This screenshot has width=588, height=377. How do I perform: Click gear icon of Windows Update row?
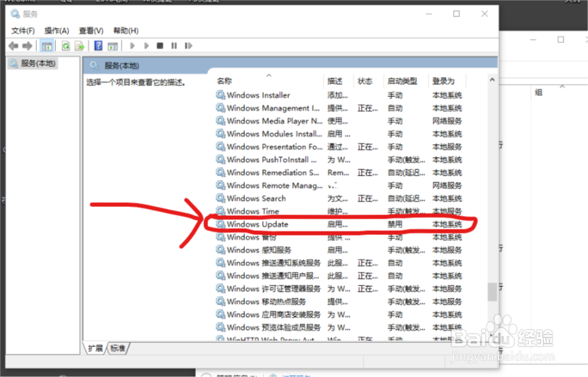[220, 224]
